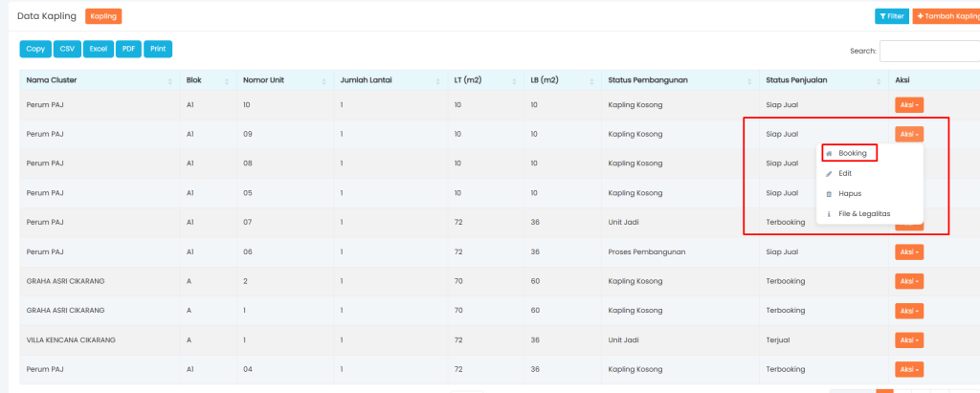Image resolution: width=980 pixels, height=393 pixels.
Task: Click the Hapus trash icon
Action: [x=829, y=193]
